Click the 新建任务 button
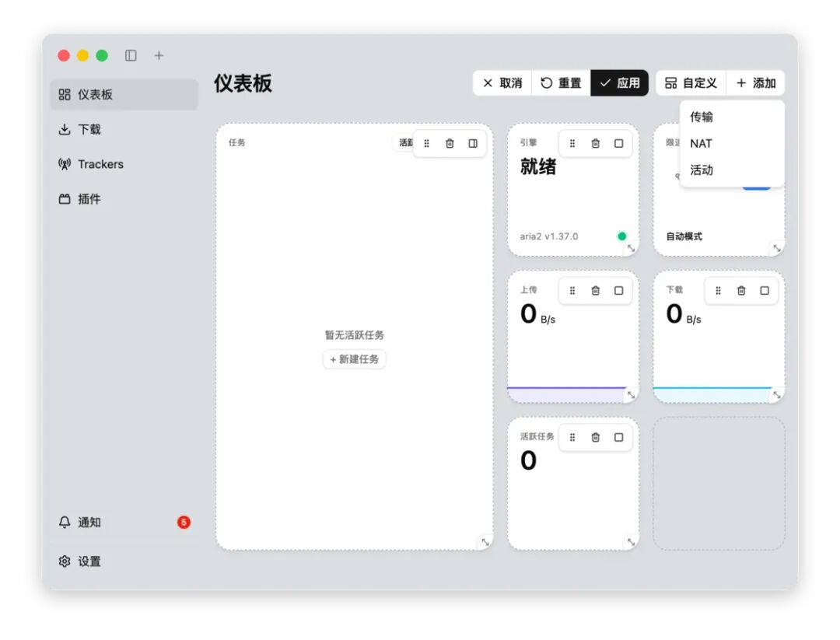Screen dimensions: 840x640 tap(355, 359)
